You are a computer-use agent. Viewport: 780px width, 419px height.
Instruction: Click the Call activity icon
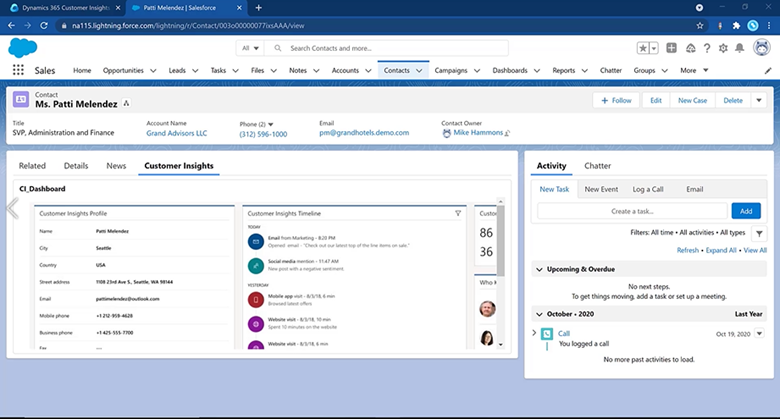click(547, 334)
